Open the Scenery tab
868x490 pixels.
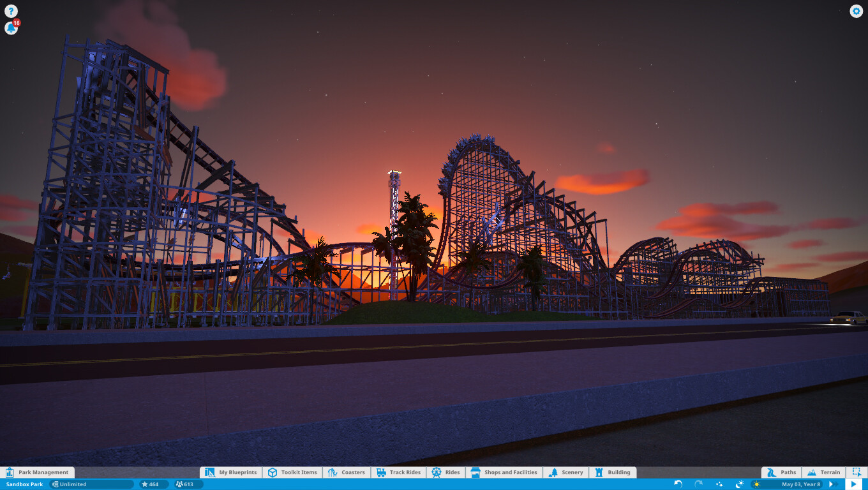(565, 472)
